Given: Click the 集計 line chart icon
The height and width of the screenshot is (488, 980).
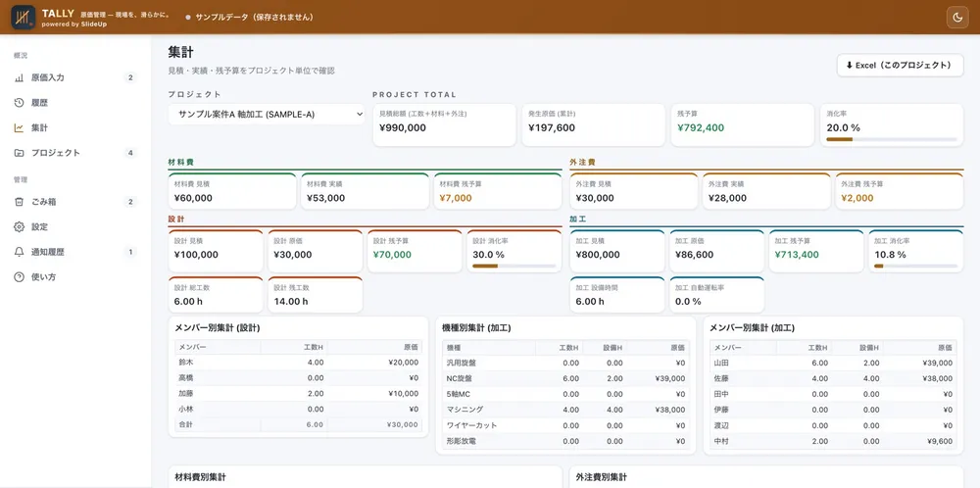Looking at the screenshot, I should (x=19, y=127).
